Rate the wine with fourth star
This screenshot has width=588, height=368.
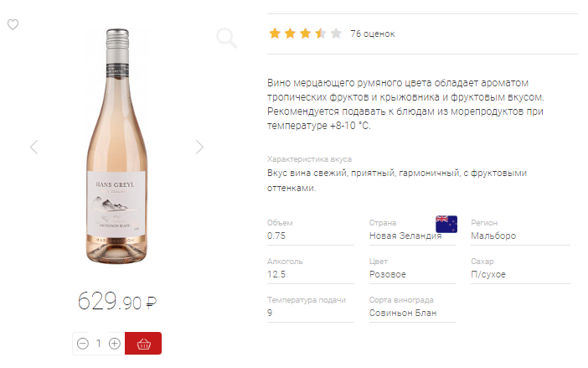[x=321, y=34]
